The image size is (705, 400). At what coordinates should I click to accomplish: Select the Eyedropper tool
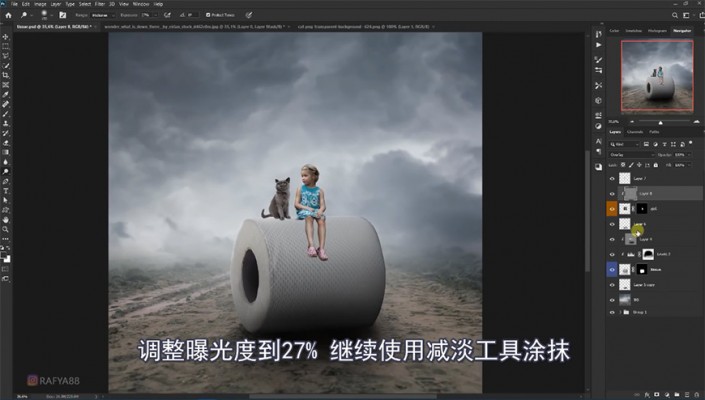(5, 95)
